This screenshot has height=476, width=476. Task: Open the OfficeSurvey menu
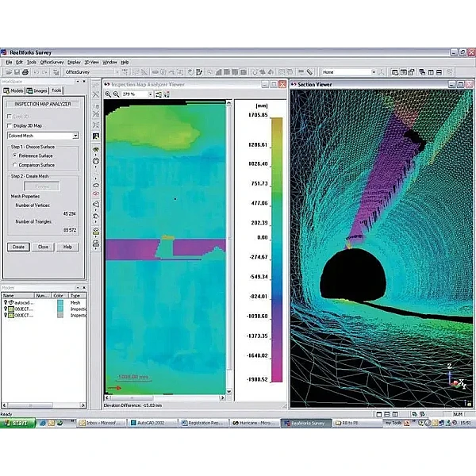[x=52, y=62]
